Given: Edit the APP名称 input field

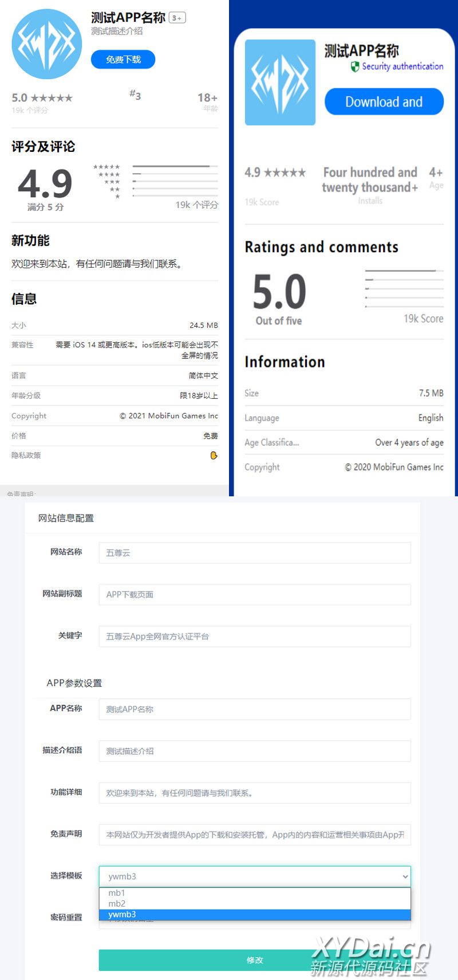Looking at the screenshot, I should (x=254, y=709).
